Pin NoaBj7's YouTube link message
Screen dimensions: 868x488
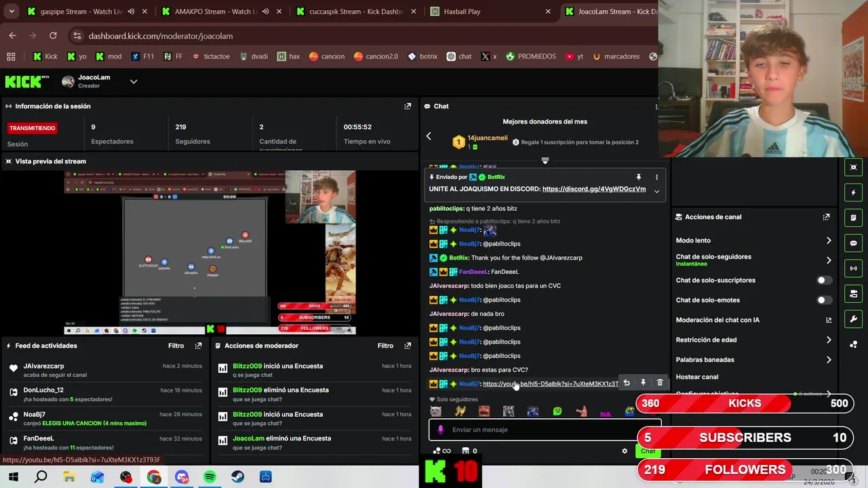[643, 384]
